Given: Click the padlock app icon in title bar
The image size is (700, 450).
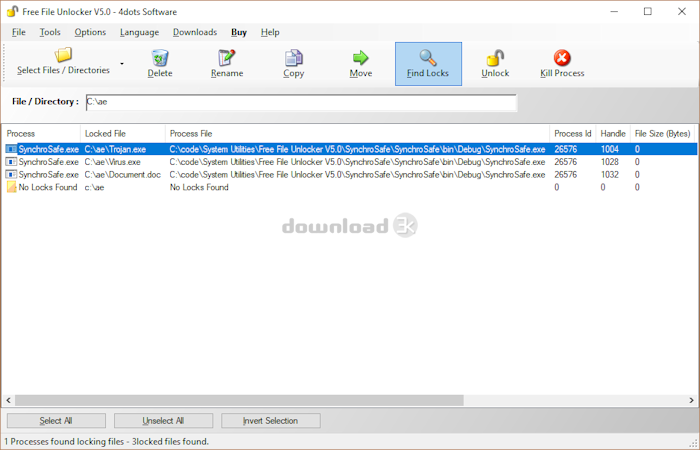Looking at the screenshot, I should [12, 11].
